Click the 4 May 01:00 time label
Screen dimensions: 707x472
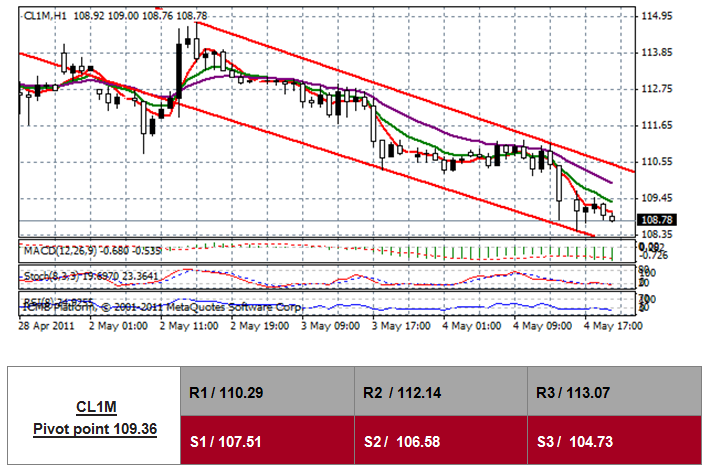click(472, 326)
